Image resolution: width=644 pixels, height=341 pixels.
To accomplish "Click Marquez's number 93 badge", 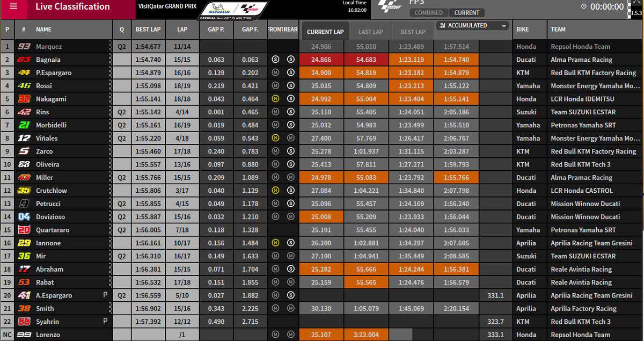I will point(24,47).
